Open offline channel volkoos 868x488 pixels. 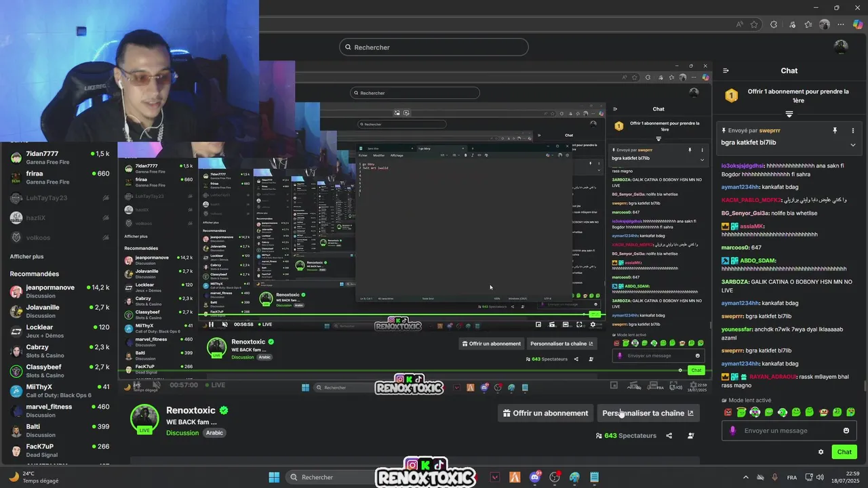pyautogui.click(x=59, y=238)
